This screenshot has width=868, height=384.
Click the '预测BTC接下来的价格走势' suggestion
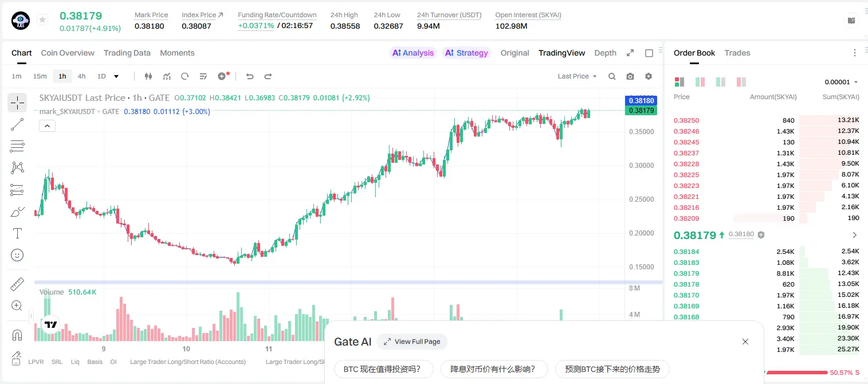[612, 369]
